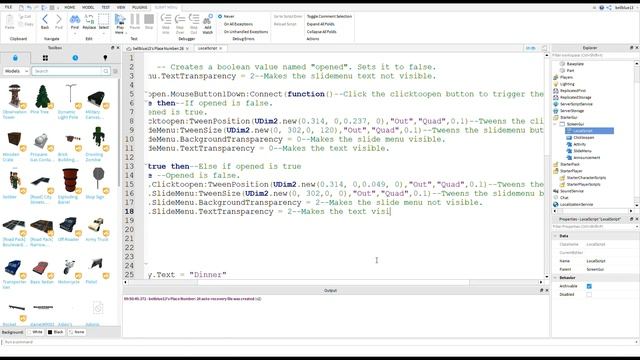Switch to the PLUGINS ribbon tab

click(140, 7)
